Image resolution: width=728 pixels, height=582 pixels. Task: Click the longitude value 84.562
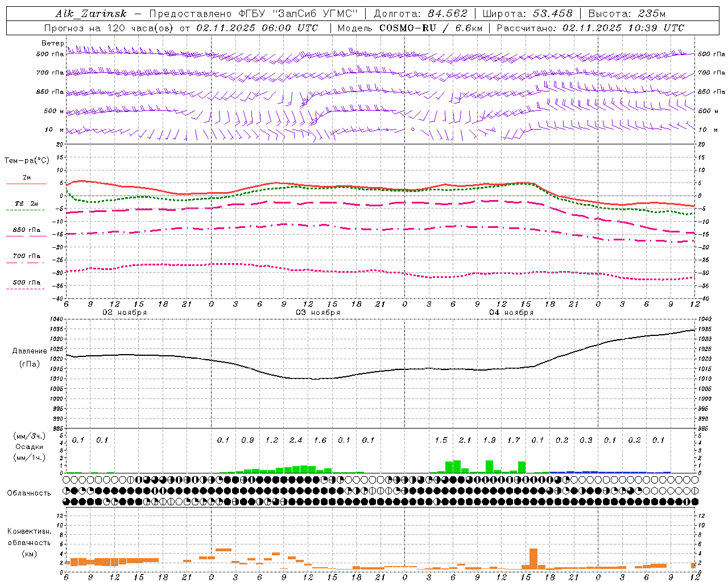pyautogui.click(x=448, y=14)
